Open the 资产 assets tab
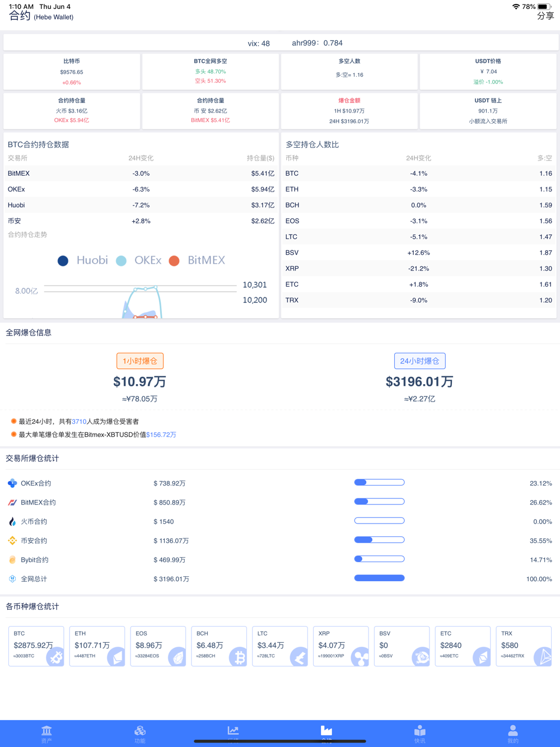 click(x=46, y=733)
